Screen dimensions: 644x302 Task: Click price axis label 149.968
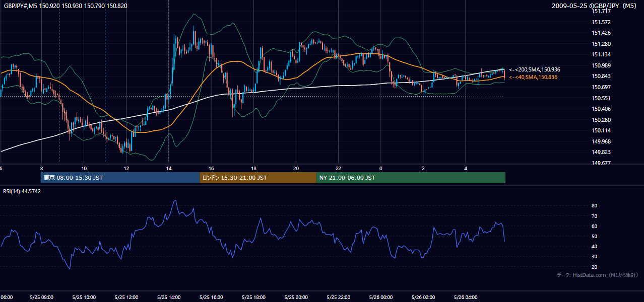pyautogui.click(x=602, y=141)
